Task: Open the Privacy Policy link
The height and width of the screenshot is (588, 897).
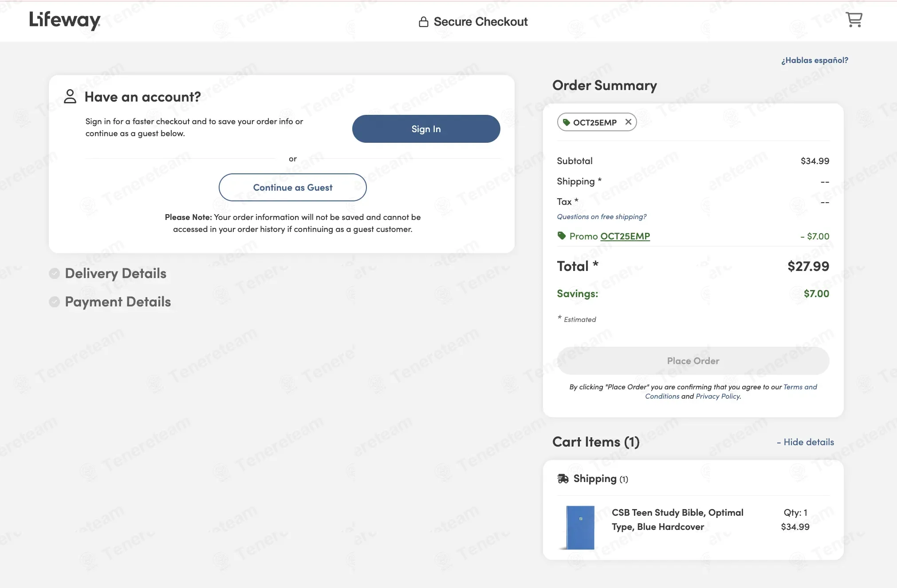Action: 717,396
